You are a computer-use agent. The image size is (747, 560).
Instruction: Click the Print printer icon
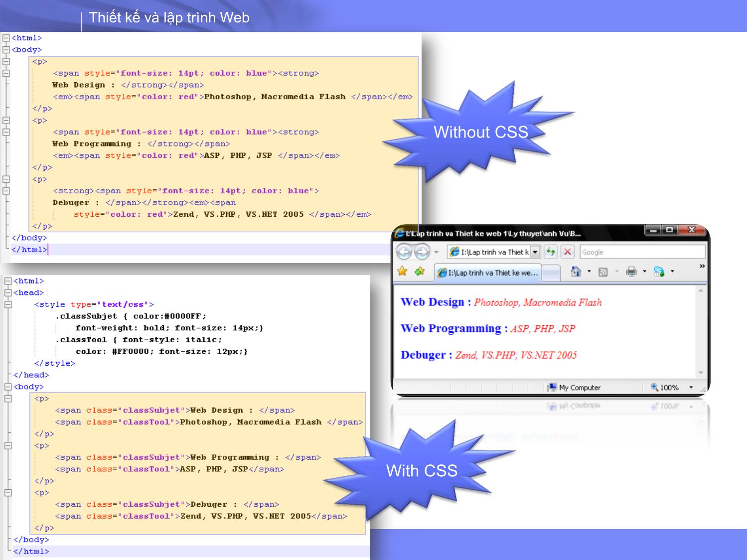(631, 272)
